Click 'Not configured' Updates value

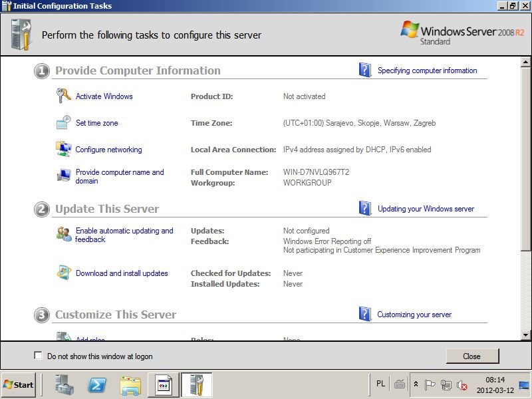point(306,231)
